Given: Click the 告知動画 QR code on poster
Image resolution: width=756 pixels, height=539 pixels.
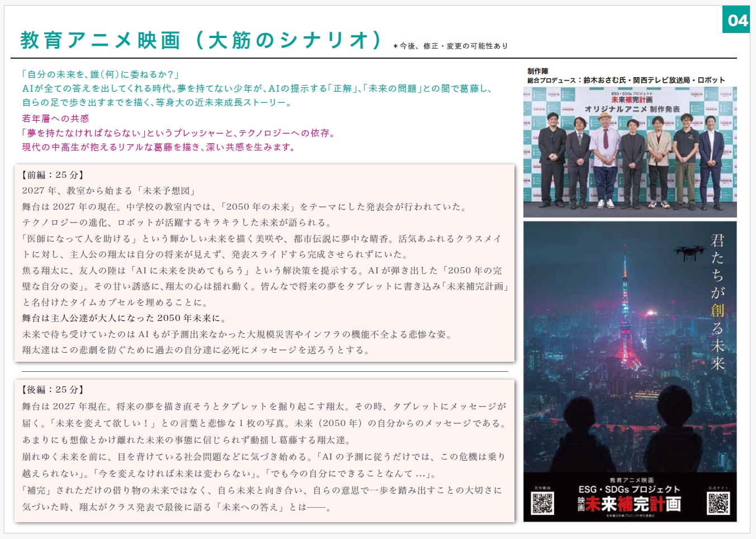Looking at the screenshot, I should [x=542, y=503].
